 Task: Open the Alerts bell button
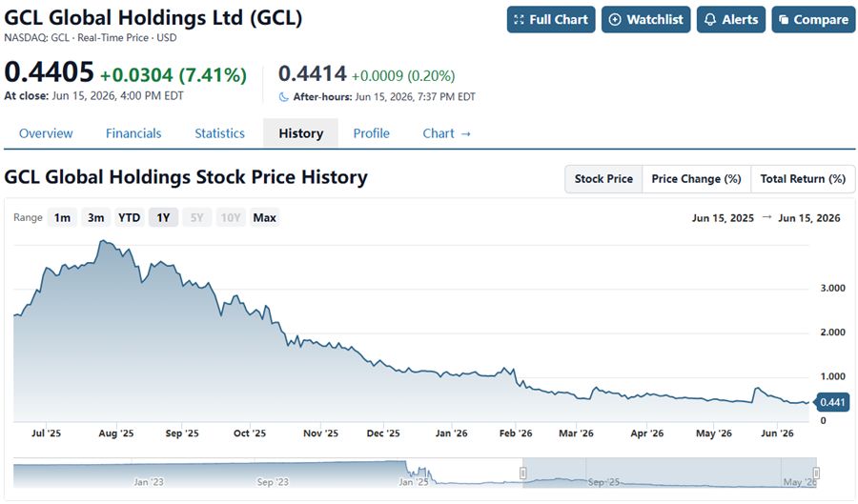(730, 20)
